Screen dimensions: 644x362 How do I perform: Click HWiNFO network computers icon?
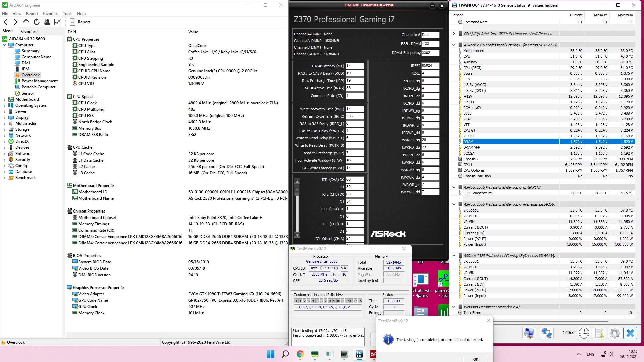pyautogui.click(x=546, y=333)
